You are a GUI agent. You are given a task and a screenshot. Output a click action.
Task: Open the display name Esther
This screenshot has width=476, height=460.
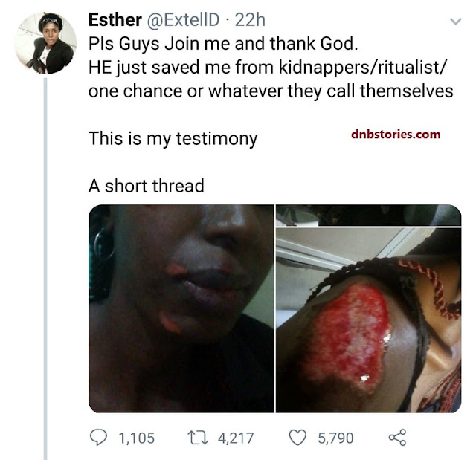pyautogui.click(x=115, y=20)
